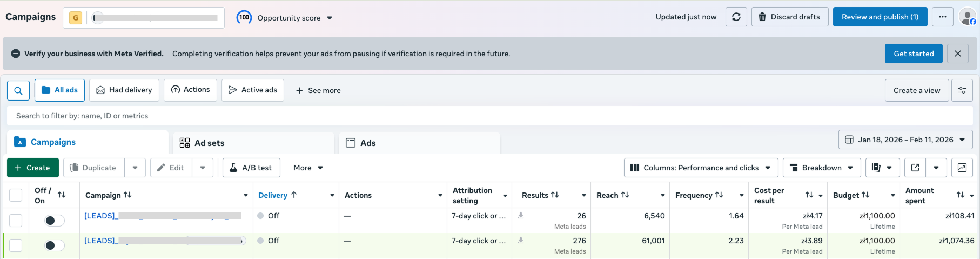Toggle Delivery column sort arrow
This screenshot has width=980, height=259.
coord(294,195)
